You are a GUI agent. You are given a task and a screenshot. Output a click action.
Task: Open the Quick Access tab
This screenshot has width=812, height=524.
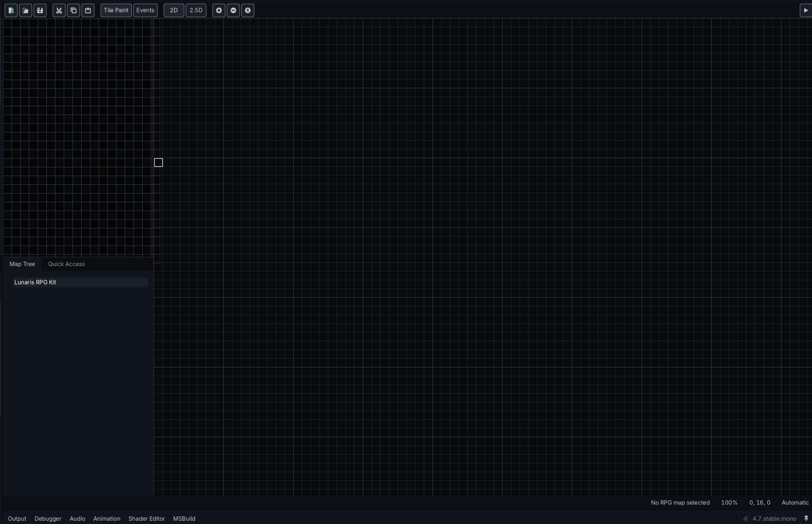pyautogui.click(x=66, y=264)
